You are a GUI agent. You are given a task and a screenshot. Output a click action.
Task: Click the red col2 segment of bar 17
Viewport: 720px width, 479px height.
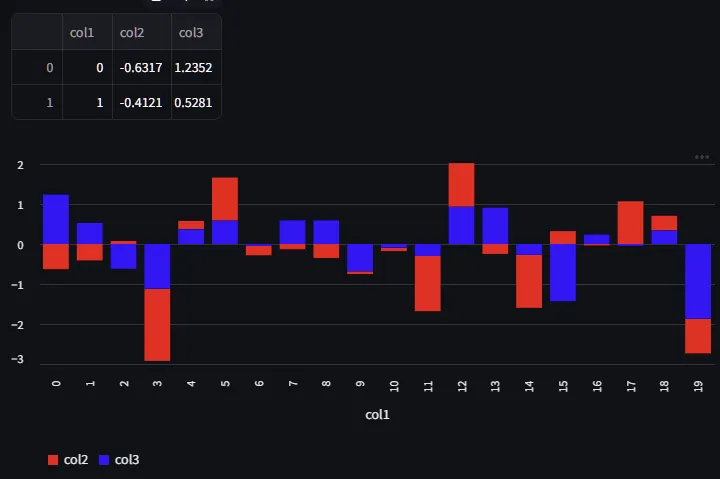630,223
